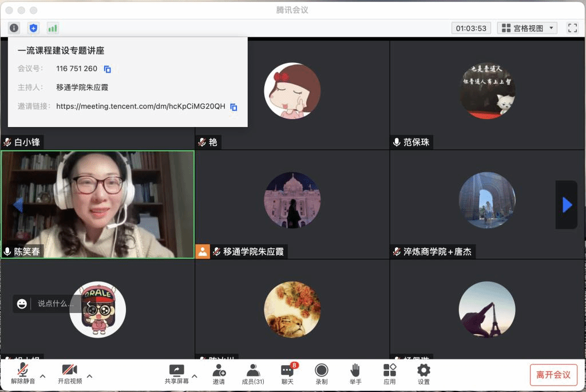Copy the meeting ID number
Screen dimensions: 586x392
[107, 69]
